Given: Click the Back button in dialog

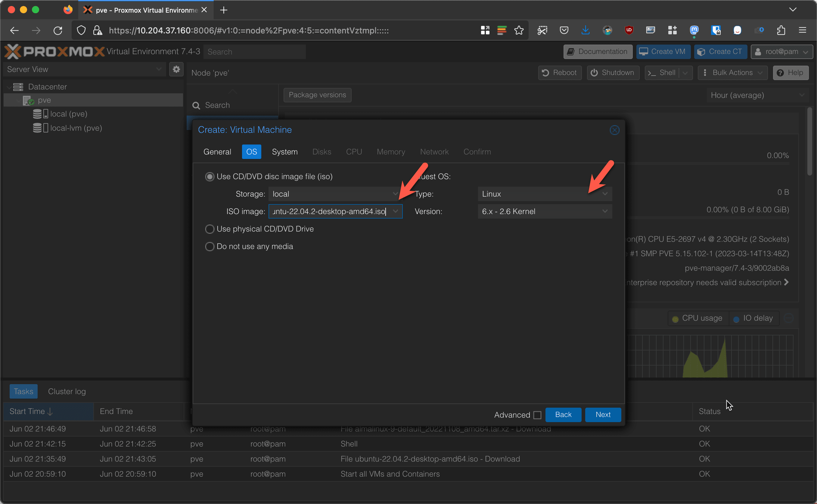Looking at the screenshot, I should click(x=563, y=415).
